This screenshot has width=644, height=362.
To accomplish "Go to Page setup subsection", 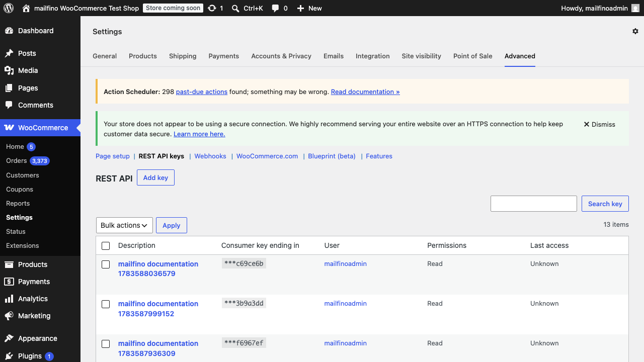I will point(113,156).
